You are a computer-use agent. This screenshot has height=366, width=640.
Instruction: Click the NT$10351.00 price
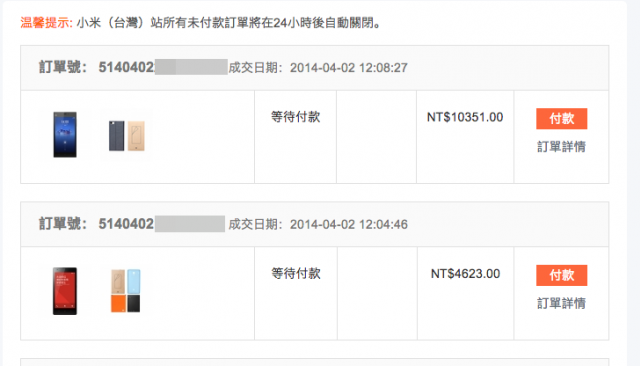(x=465, y=118)
